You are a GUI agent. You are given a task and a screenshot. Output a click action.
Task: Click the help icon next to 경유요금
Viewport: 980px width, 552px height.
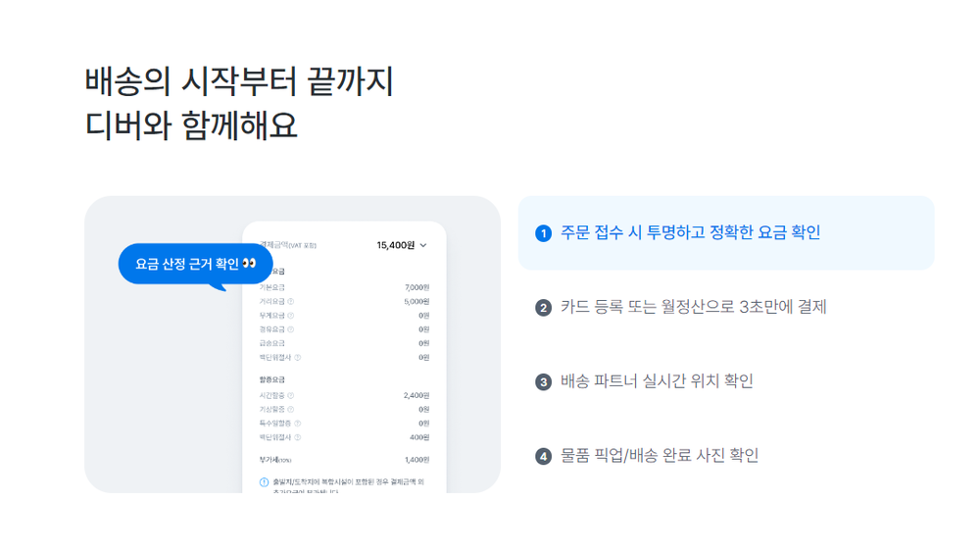(291, 329)
